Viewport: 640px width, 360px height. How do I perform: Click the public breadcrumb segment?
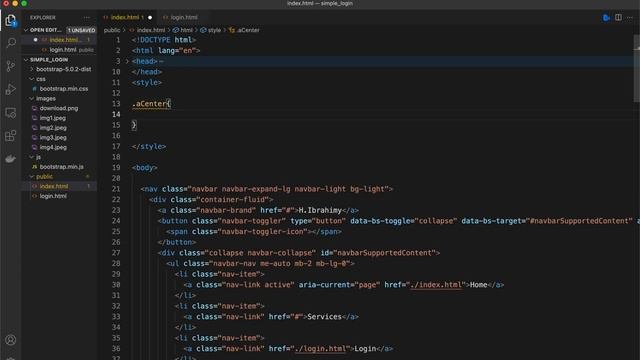pyautogui.click(x=112, y=30)
